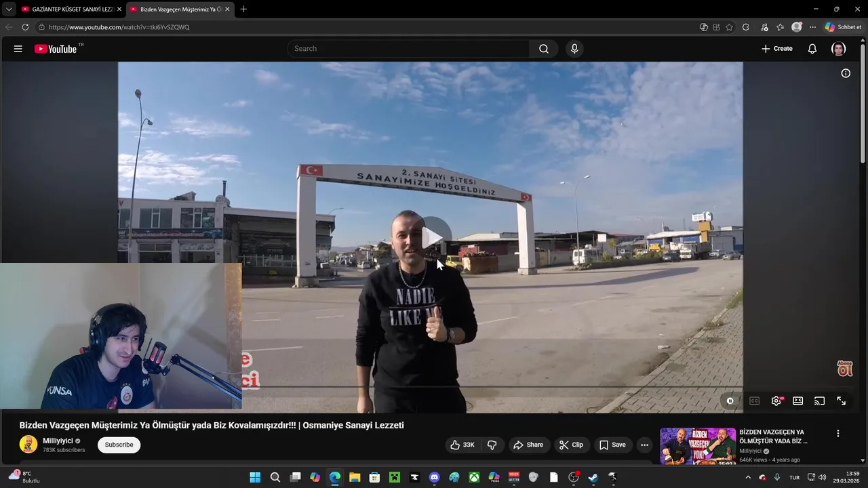Open Edge settings and more ellipsis
The height and width of the screenshot is (488, 868).
[812, 27]
